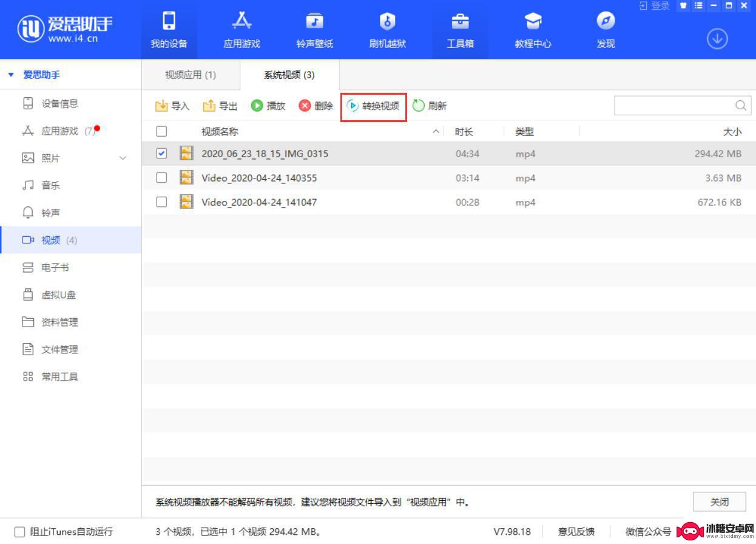Sort by 大小 column header
Image resolution: width=756 pixels, height=544 pixels.
click(732, 131)
